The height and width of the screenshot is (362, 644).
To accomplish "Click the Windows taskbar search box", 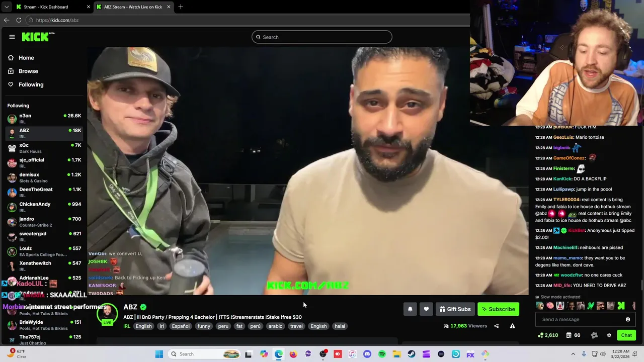I will 204,354.
